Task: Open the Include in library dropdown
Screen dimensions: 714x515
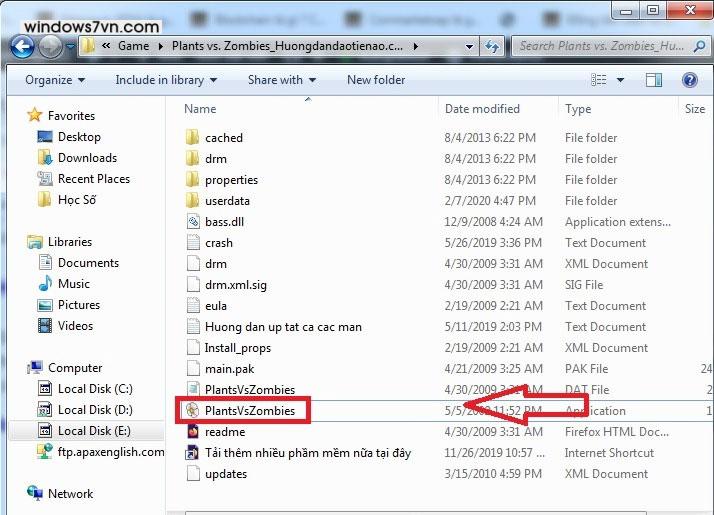Action: click(166, 80)
